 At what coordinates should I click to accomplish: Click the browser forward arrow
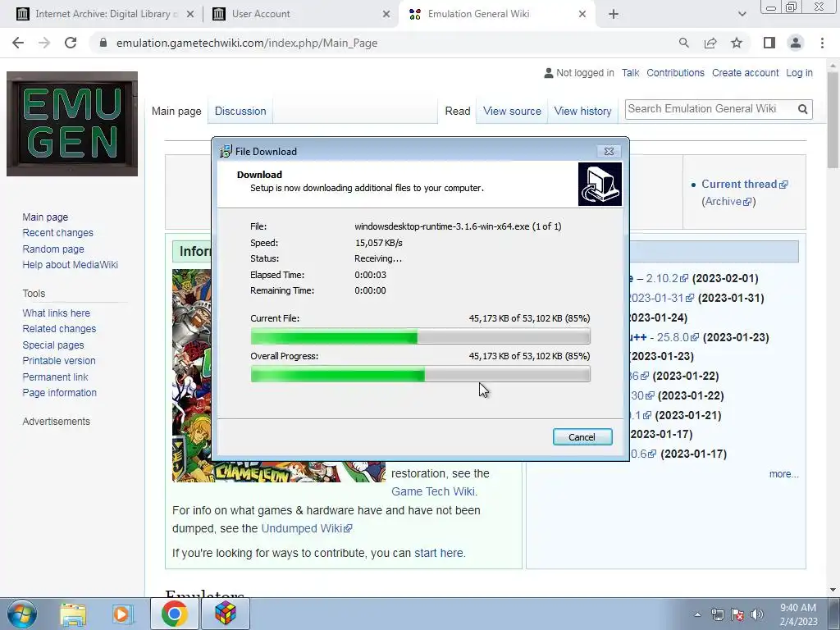click(x=44, y=43)
